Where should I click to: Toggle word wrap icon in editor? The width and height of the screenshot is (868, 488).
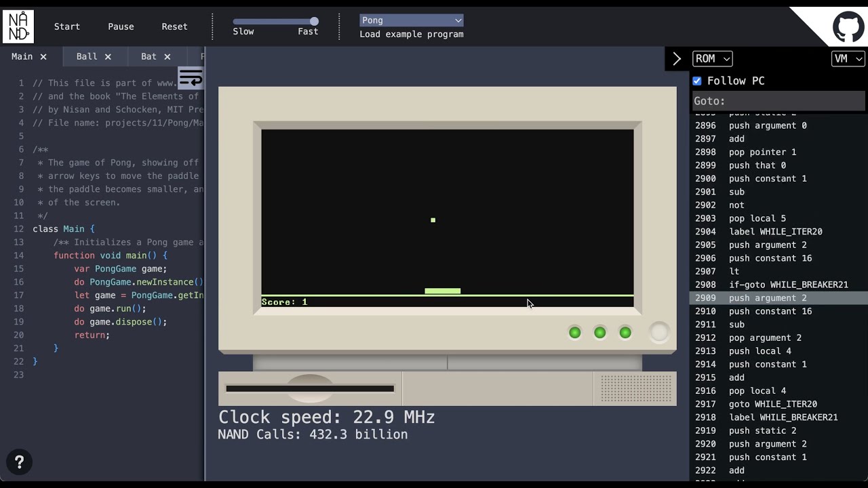[x=191, y=78]
